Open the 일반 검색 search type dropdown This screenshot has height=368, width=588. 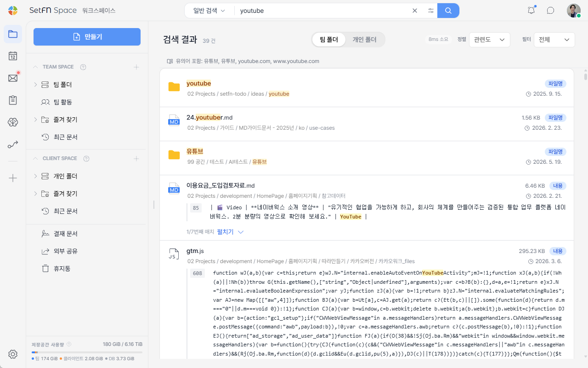(x=209, y=11)
